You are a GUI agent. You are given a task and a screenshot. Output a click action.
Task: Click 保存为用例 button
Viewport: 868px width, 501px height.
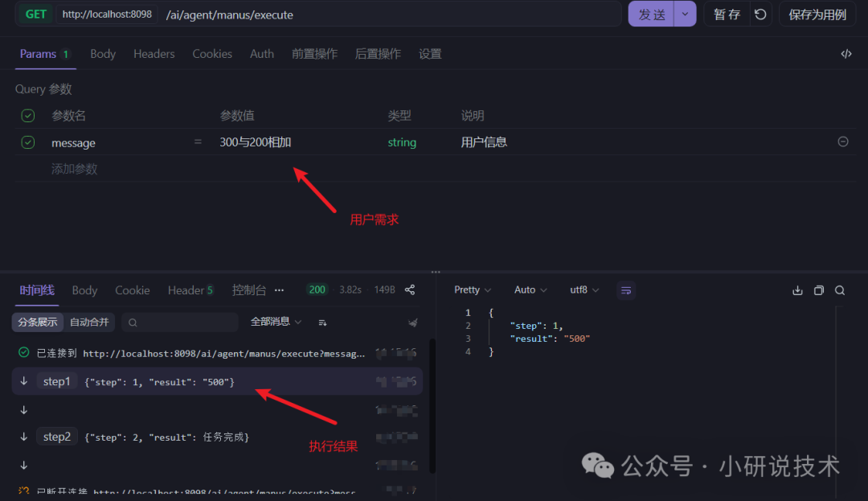[817, 14]
